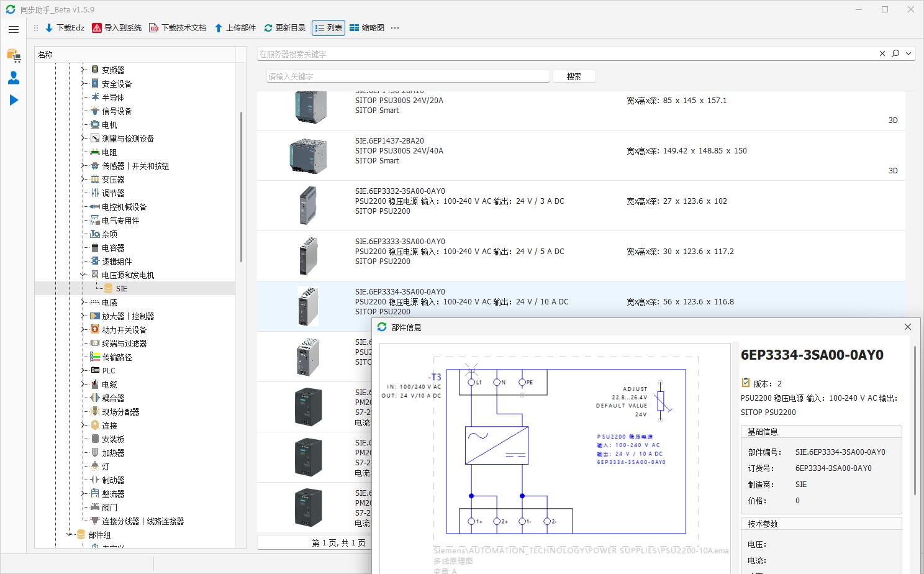
Task: Click the 逻辑组件 category icon
Action: click(95, 262)
